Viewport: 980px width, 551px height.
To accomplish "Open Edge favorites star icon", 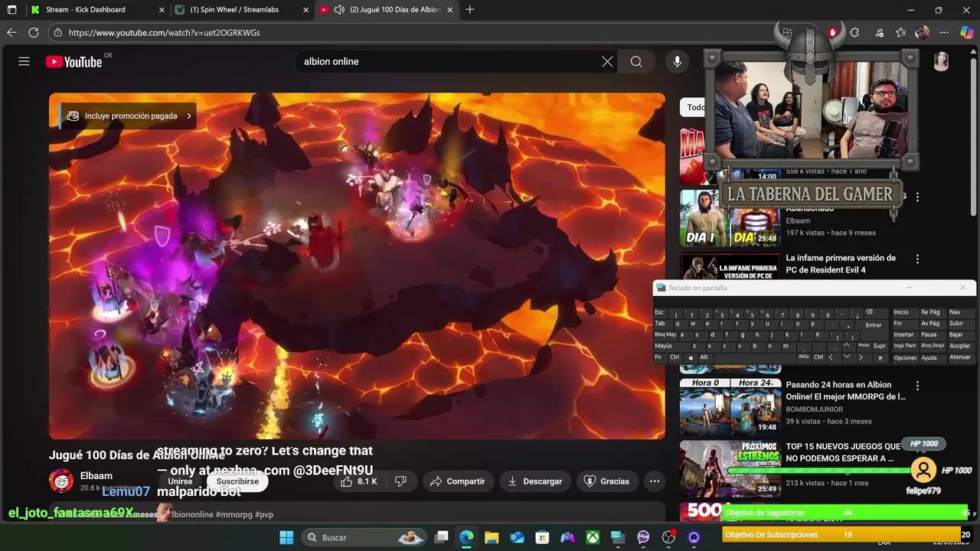I will tap(901, 32).
